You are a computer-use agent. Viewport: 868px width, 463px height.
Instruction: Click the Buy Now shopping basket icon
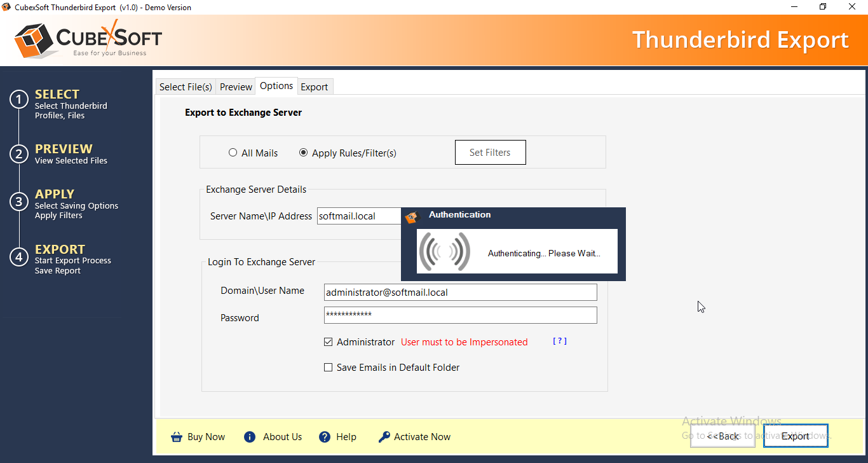[x=177, y=437]
